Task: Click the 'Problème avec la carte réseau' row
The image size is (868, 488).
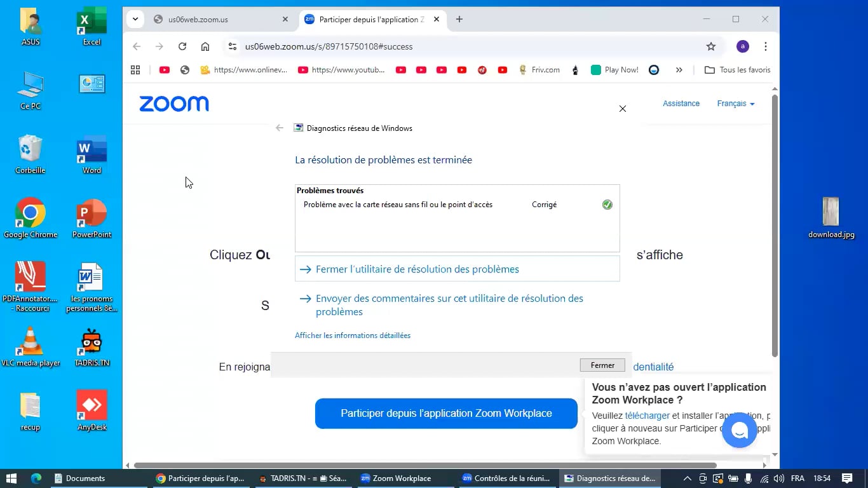Action: (x=457, y=205)
